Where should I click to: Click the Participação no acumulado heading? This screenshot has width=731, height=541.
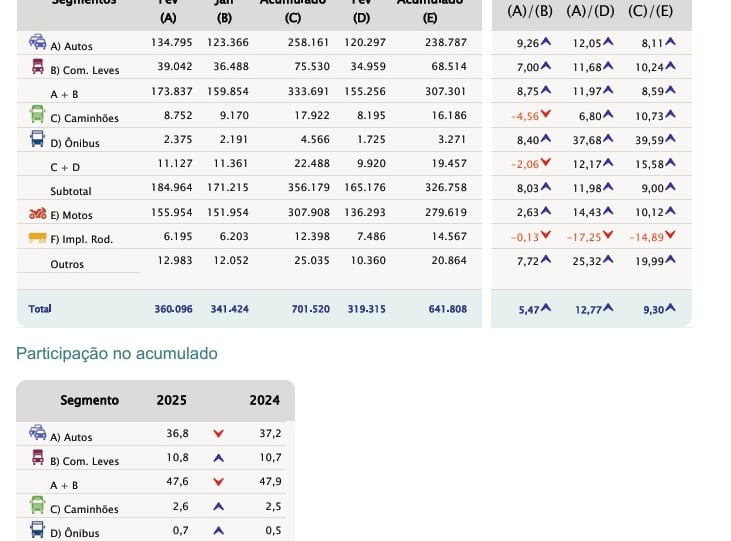click(117, 354)
